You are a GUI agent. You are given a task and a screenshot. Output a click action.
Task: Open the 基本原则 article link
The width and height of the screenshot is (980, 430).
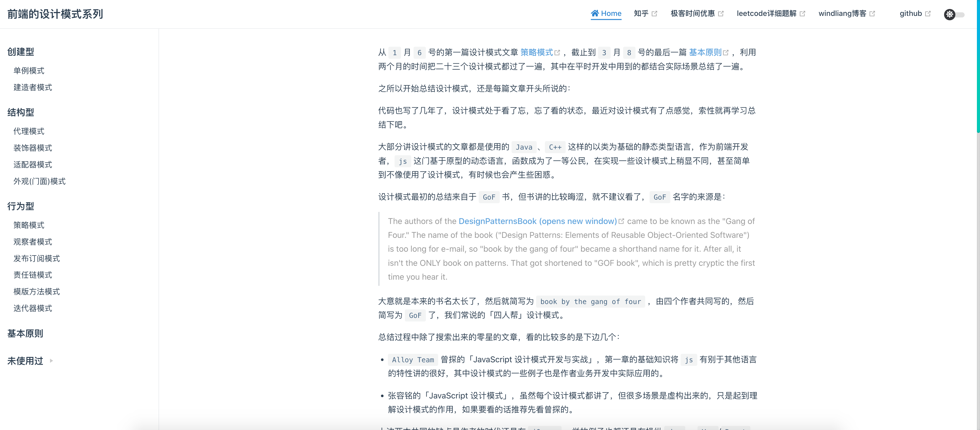tap(705, 52)
